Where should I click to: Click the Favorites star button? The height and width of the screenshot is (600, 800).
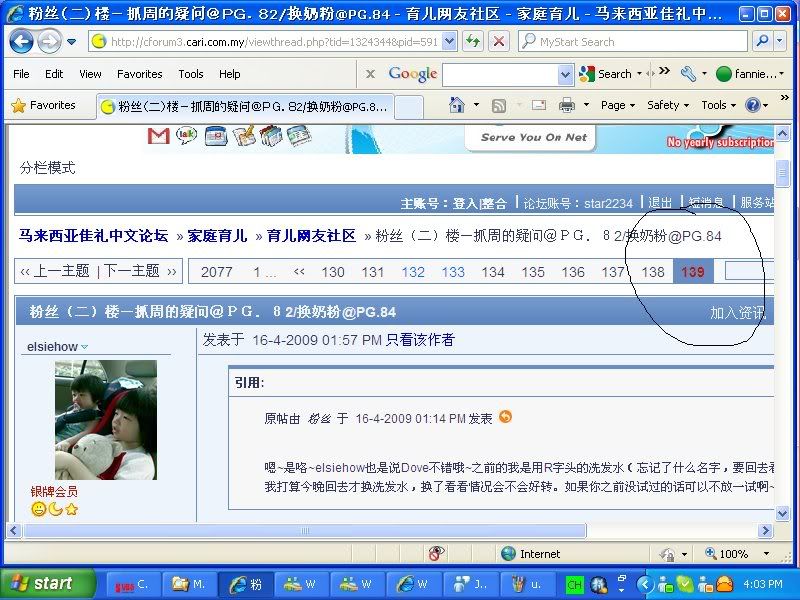tap(43, 105)
